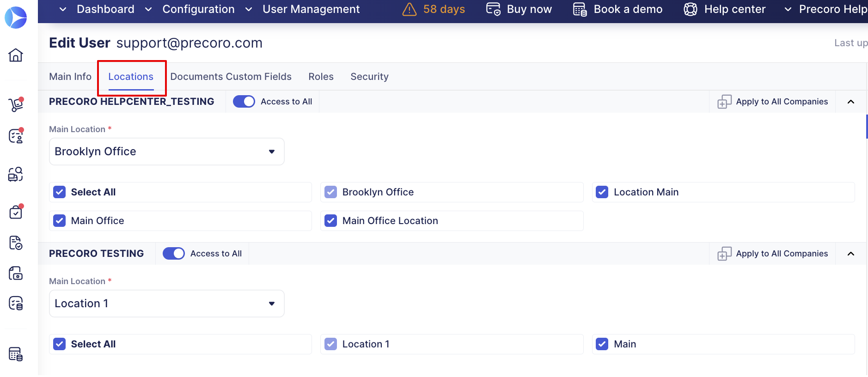
Task: Click the 58 days warning icon
Action: [409, 9]
